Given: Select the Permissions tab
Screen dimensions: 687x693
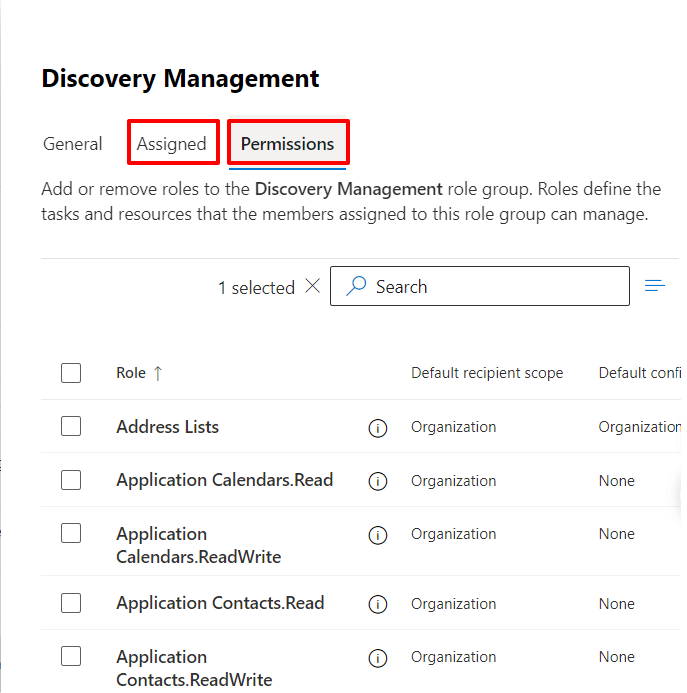Looking at the screenshot, I should pos(287,144).
